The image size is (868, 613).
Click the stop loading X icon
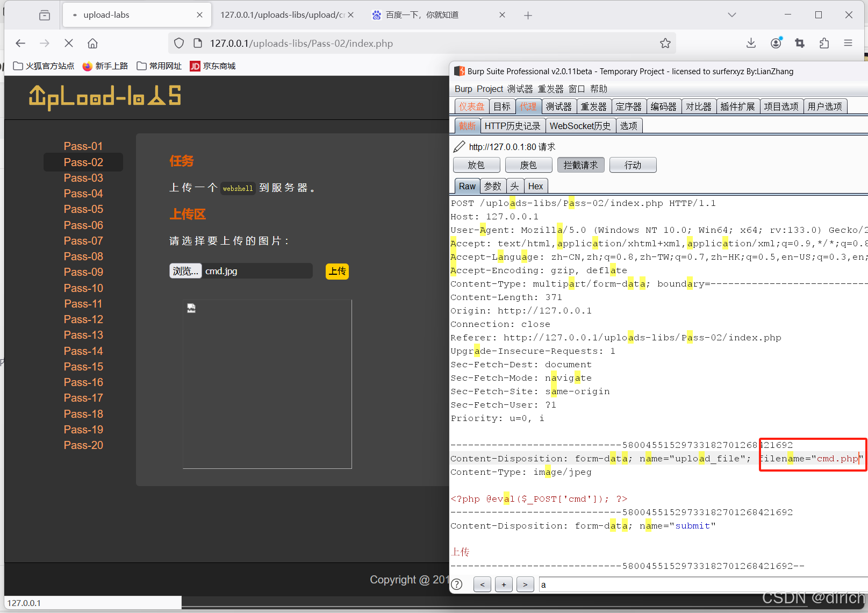[x=69, y=43]
